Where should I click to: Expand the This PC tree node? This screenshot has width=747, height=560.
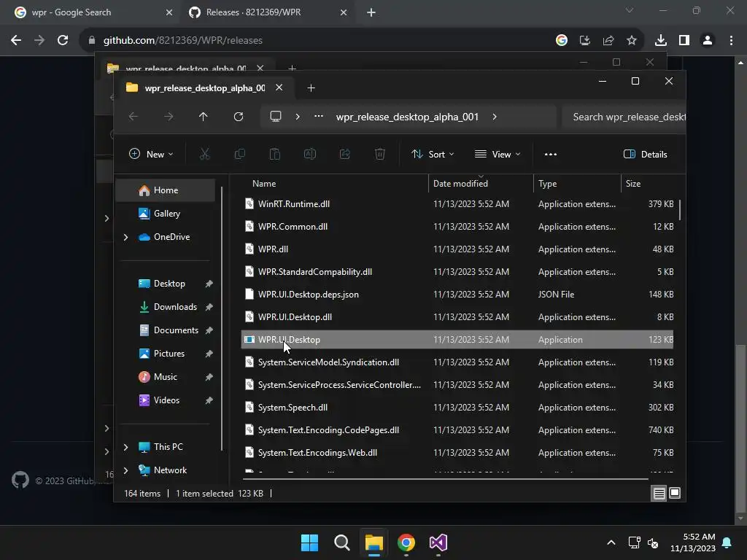tap(125, 447)
